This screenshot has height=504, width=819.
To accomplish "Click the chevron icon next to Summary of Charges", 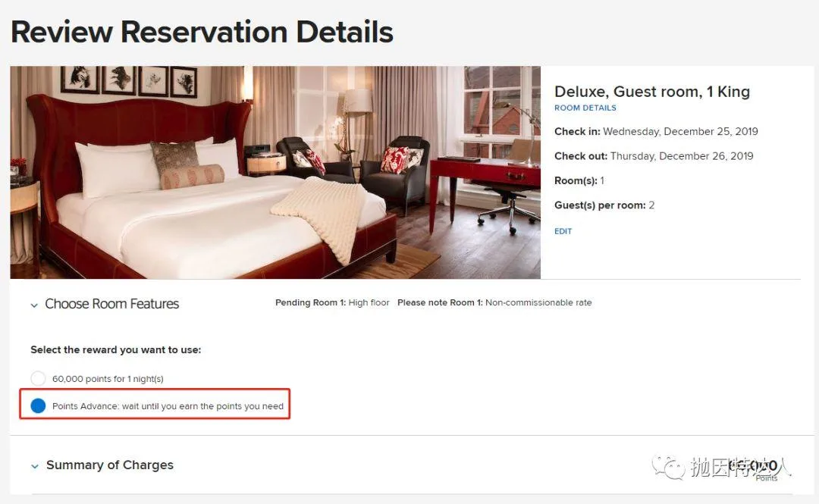I will (x=33, y=465).
